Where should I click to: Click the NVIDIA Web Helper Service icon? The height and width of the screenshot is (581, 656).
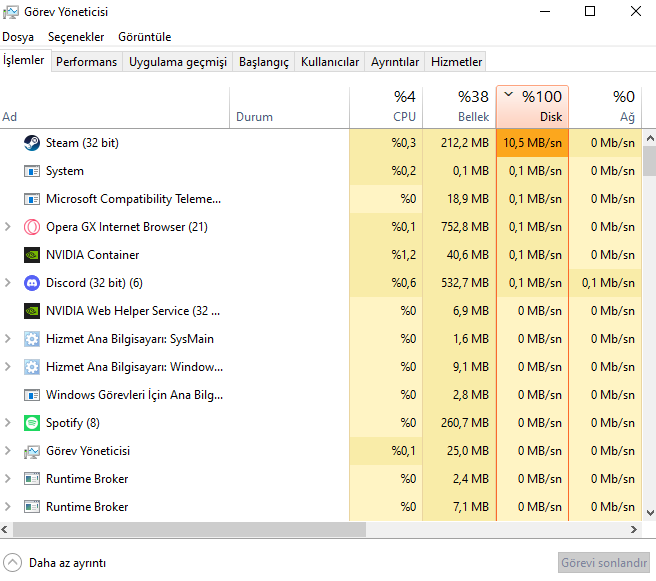pyautogui.click(x=31, y=311)
